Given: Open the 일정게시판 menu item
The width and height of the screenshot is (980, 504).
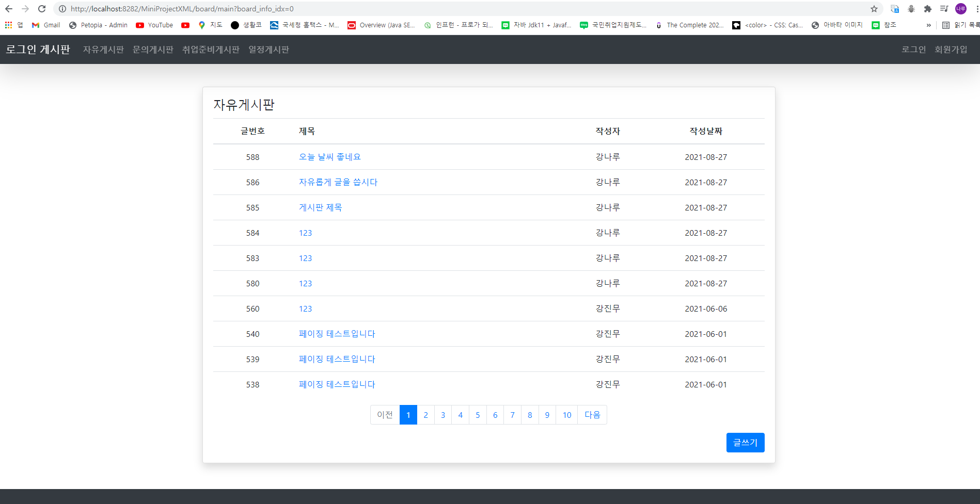Looking at the screenshot, I should point(268,50).
